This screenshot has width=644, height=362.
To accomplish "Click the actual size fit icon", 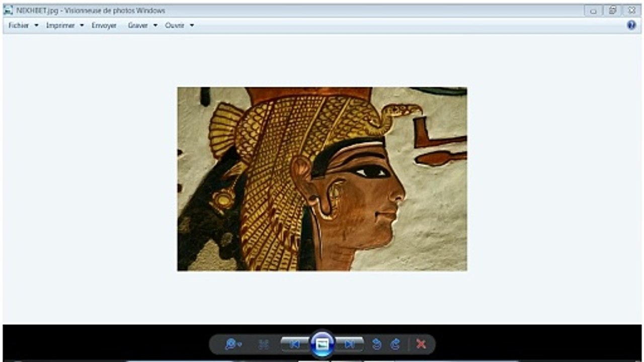I will 264,344.
